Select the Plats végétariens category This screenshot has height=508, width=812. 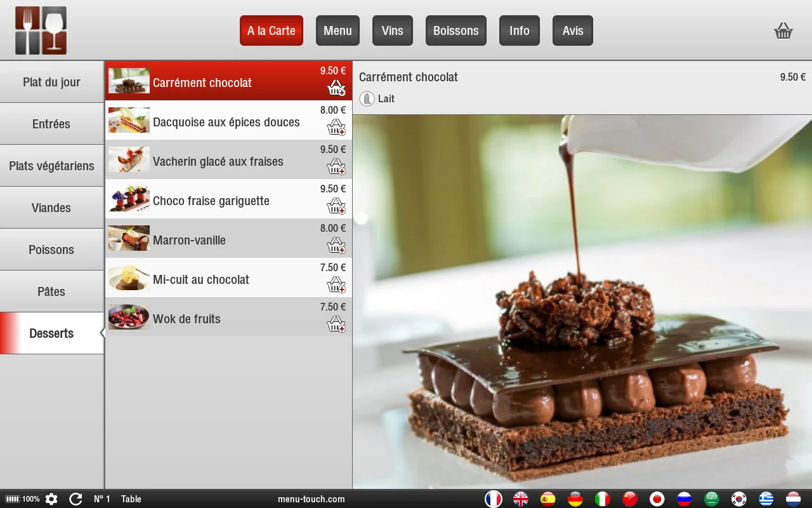point(51,166)
